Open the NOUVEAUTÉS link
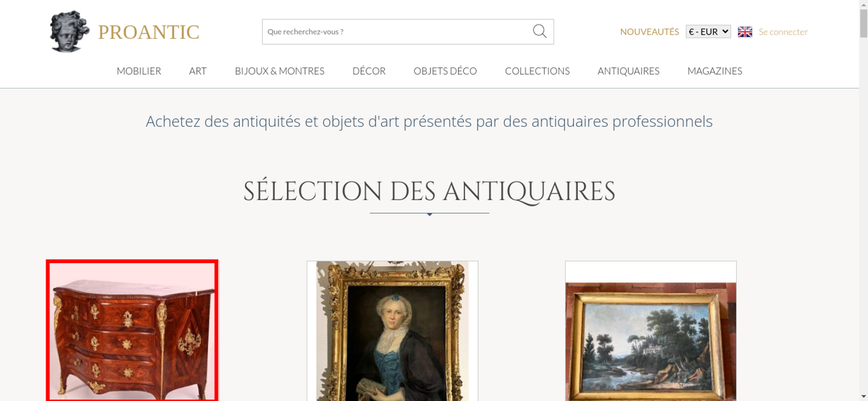 (x=649, y=32)
